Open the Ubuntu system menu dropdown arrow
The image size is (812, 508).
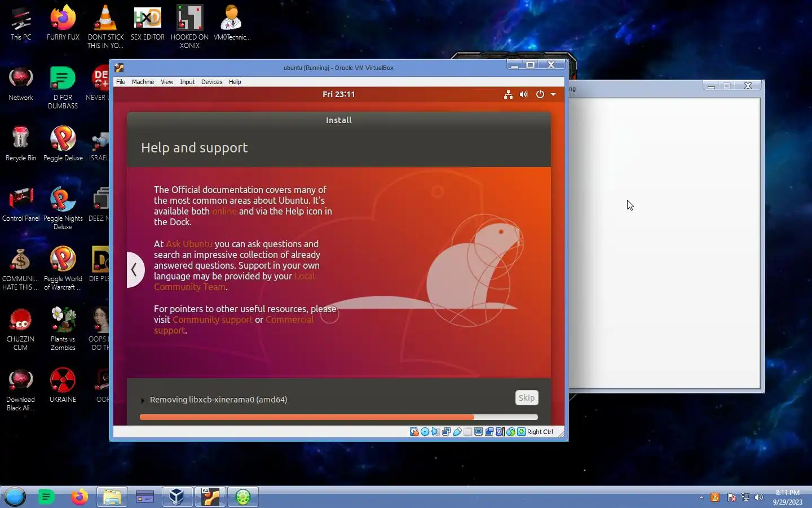click(553, 94)
